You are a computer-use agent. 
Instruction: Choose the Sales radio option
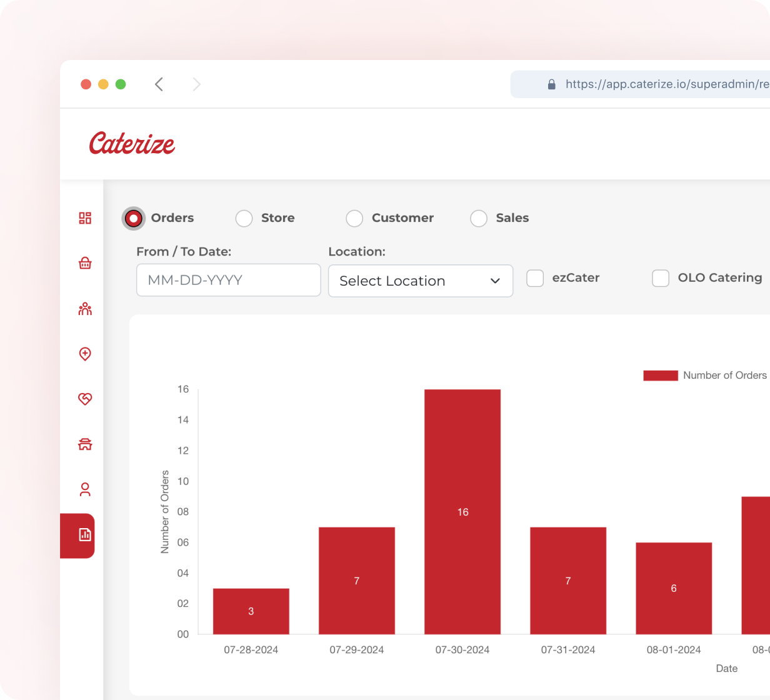tap(479, 218)
